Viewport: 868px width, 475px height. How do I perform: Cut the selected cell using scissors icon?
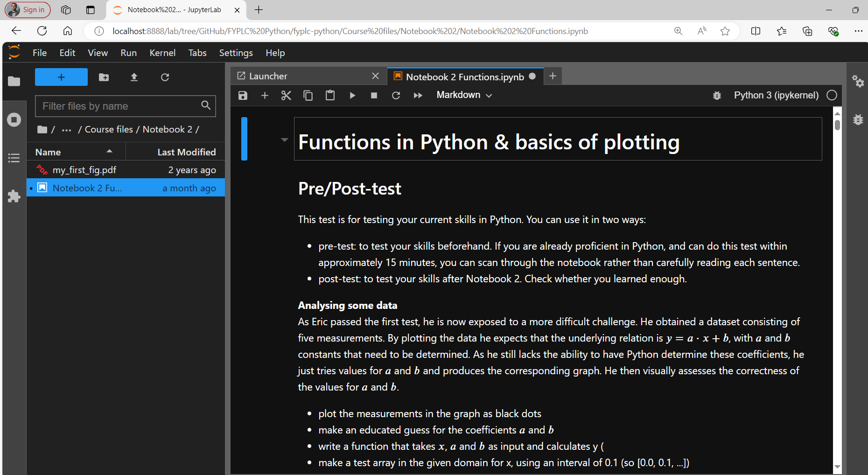(x=286, y=96)
